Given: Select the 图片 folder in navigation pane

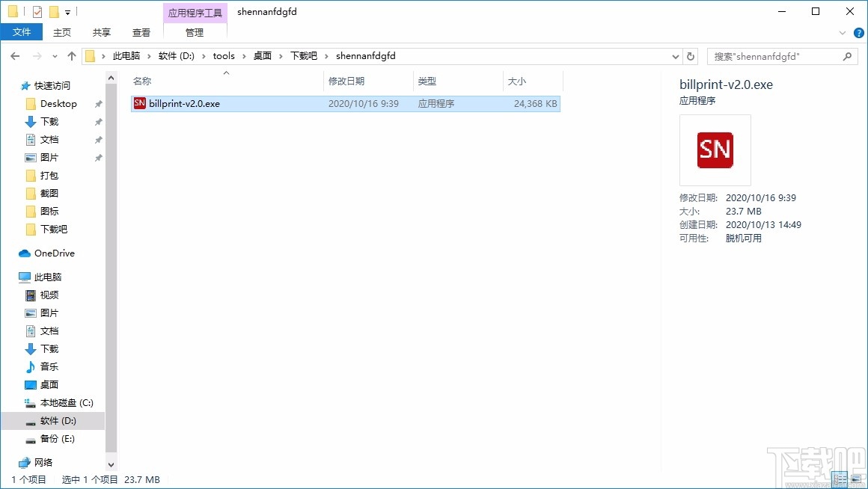Looking at the screenshot, I should pos(50,313).
